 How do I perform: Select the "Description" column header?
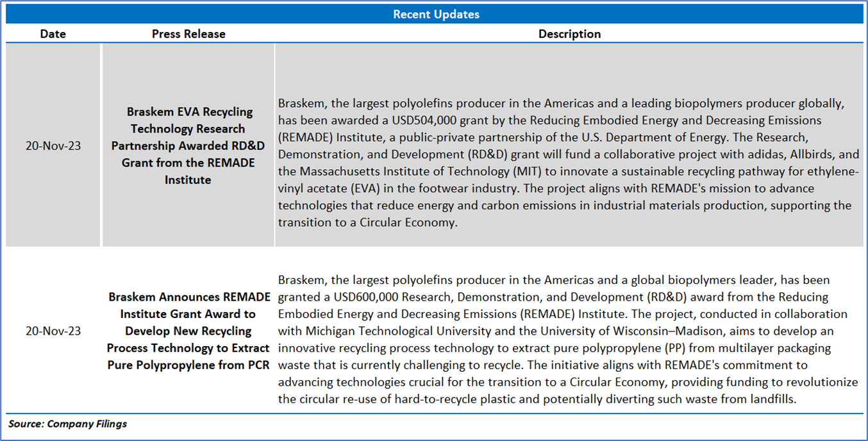[569, 34]
